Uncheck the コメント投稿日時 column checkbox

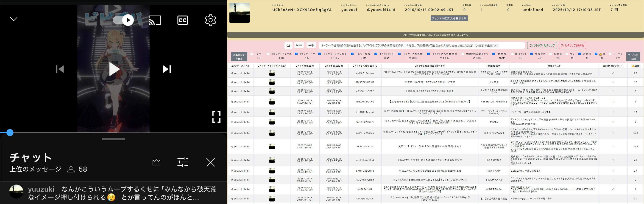[352, 54]
